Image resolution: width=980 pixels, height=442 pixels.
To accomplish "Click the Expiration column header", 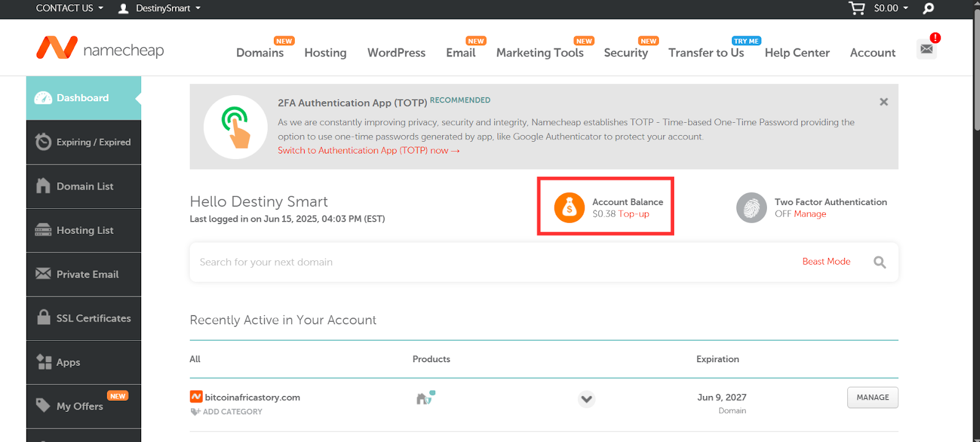I will (718, 359).
